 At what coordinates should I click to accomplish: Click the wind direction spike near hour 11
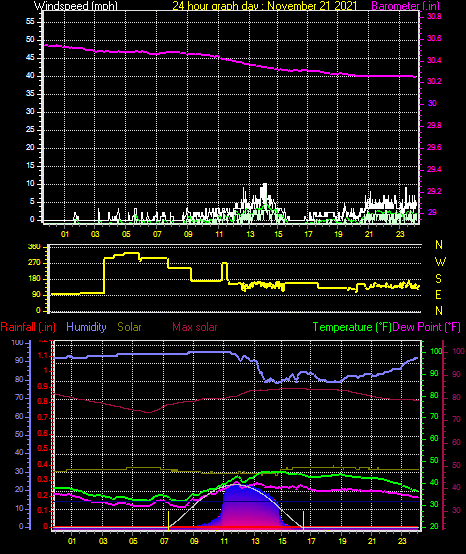[225, 271]
